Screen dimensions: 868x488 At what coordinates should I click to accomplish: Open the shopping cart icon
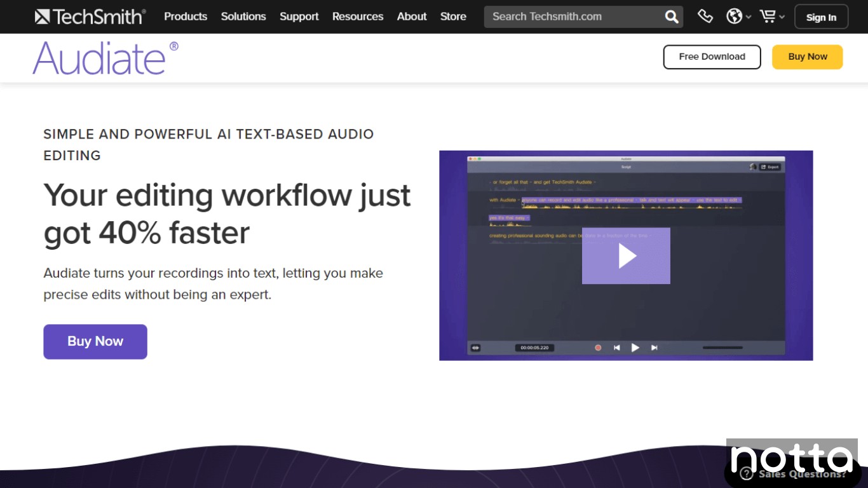pyautogui.click(x=767, y=17)
